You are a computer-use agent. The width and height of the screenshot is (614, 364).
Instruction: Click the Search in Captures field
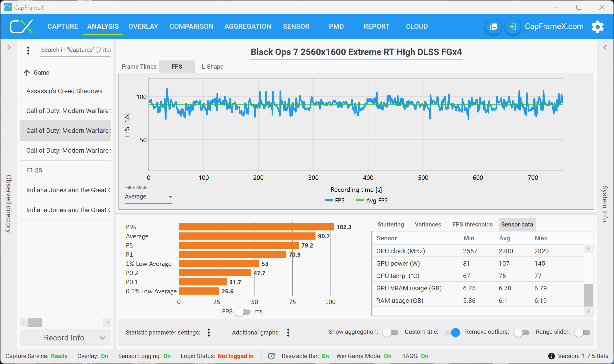pyautogui.click(x=76, y=50)
